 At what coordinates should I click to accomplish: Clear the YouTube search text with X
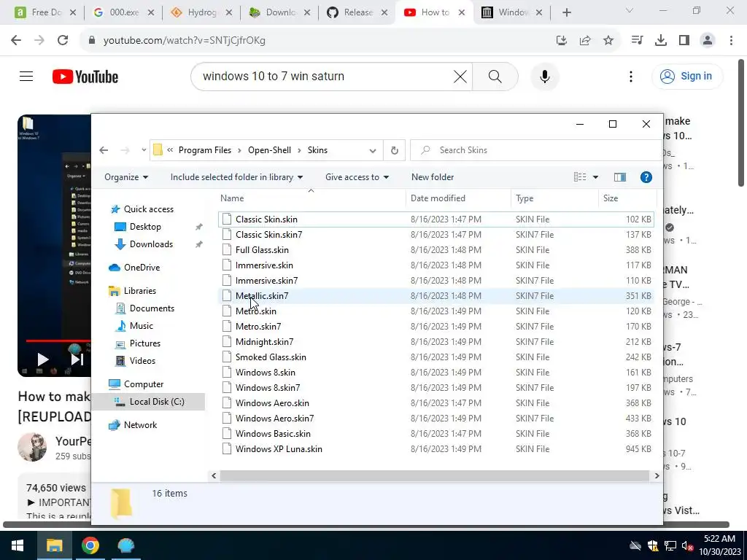[x=460, y=76]
